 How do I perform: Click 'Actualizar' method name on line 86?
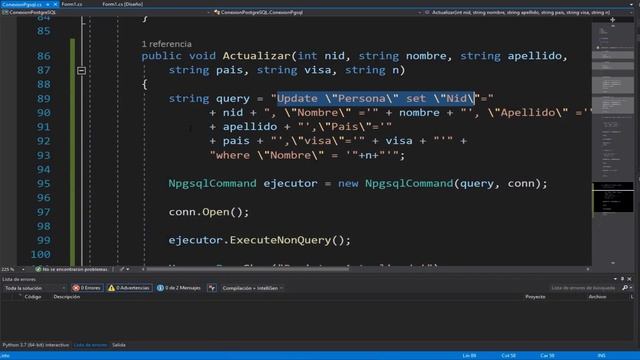256,56
